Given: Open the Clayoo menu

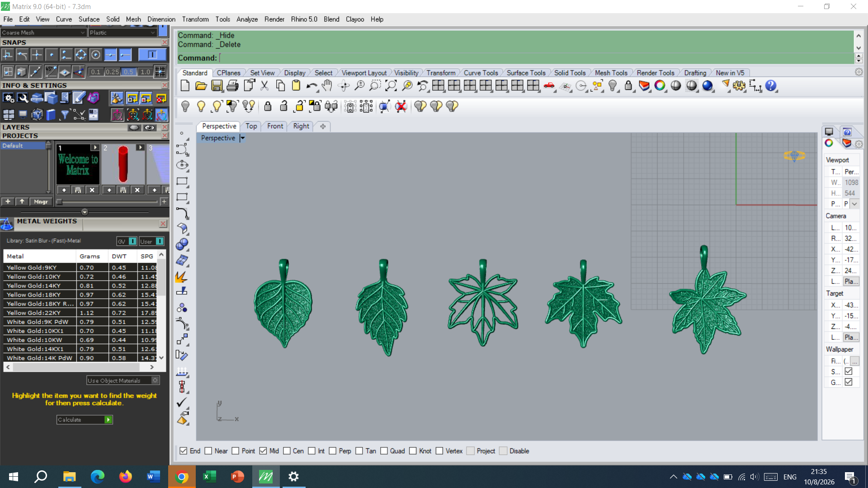Looking at the screenshot, I should (355, 19).
